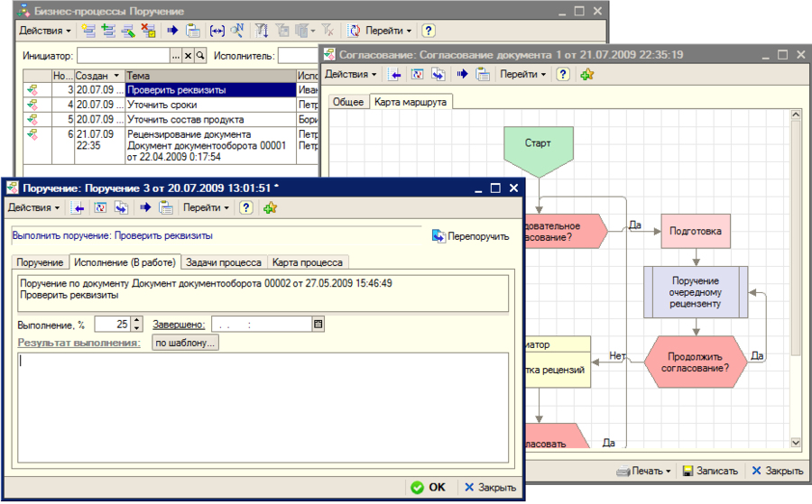Click the clipboard icon in Бизнес-процессы toolbar
Image resolution: width=812 pixels, height=504 pixels.
pyautogui.click(x=193, y=31)
